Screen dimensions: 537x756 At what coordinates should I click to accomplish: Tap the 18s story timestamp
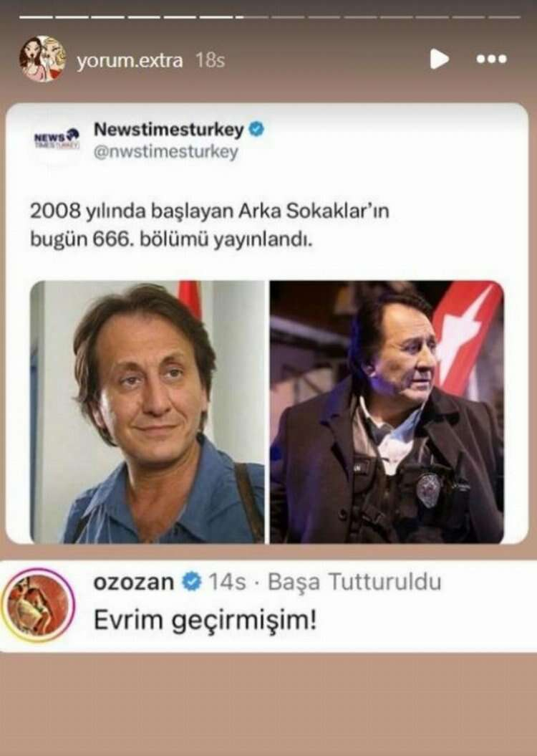pyautogui.click(x=210, y=61)
